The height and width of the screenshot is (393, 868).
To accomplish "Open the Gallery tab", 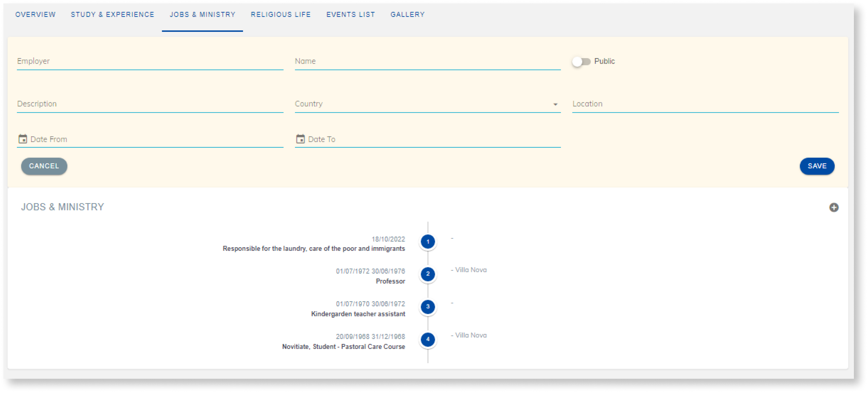I will 407,14.
